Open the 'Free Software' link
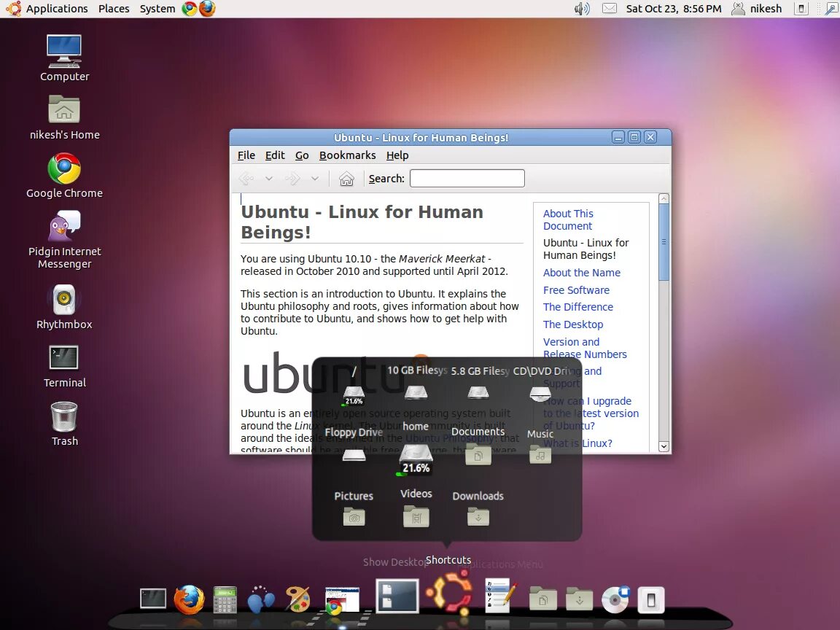Image resolution: width=840 pixels, height=630 pixels. 577,290
